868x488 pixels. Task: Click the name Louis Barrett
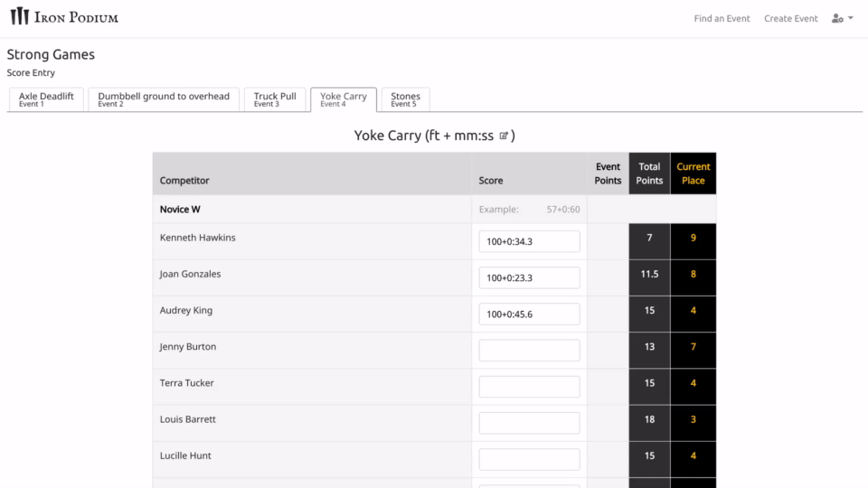pos(188,419)
